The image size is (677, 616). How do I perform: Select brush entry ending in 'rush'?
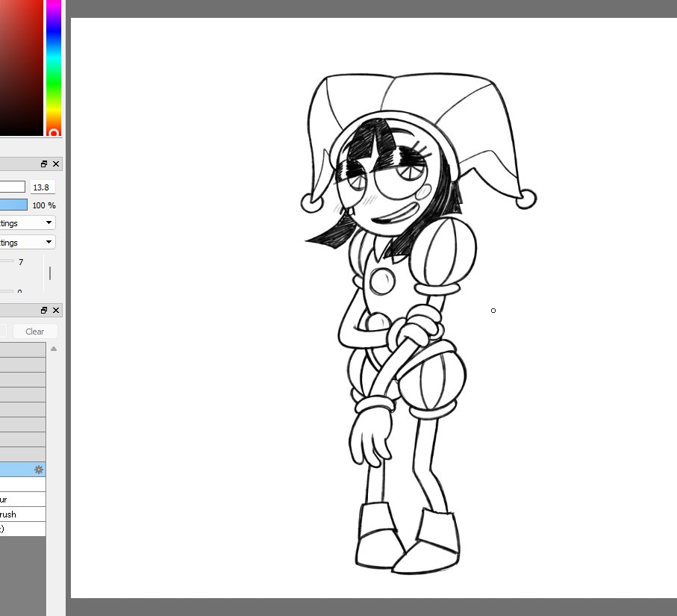click(x=22, y=514)
